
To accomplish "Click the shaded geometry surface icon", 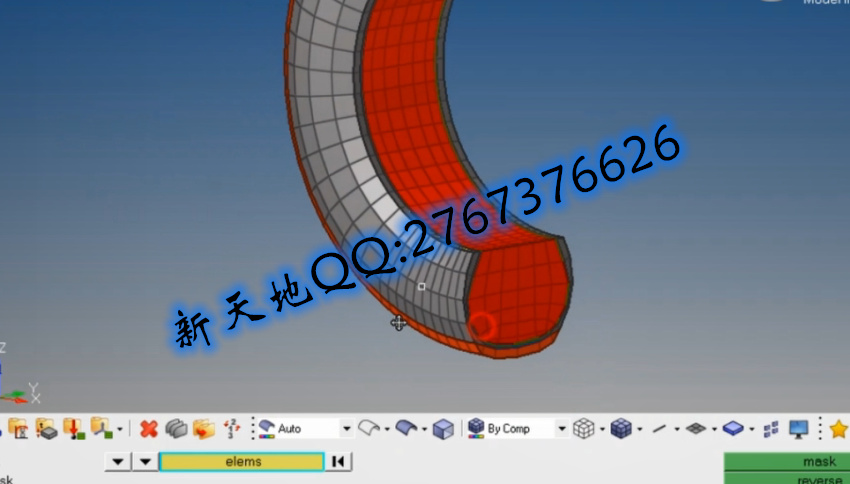I will [406, 429].
